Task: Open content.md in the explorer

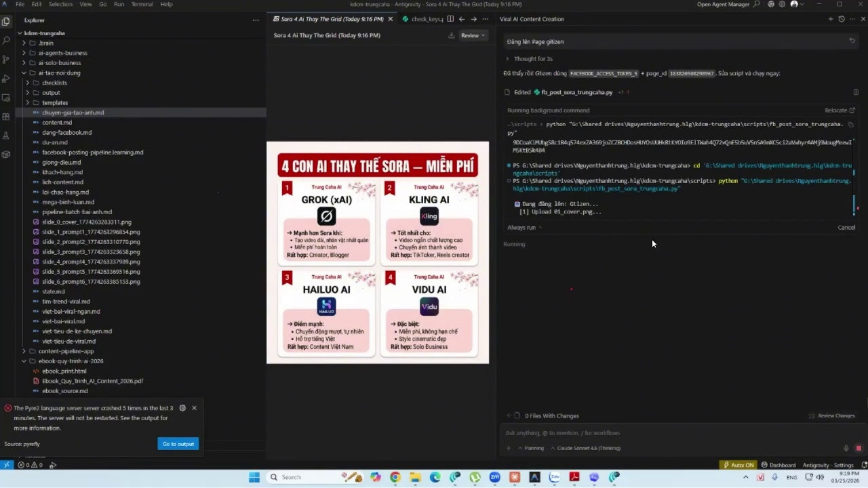Action: tap(57, 123)
